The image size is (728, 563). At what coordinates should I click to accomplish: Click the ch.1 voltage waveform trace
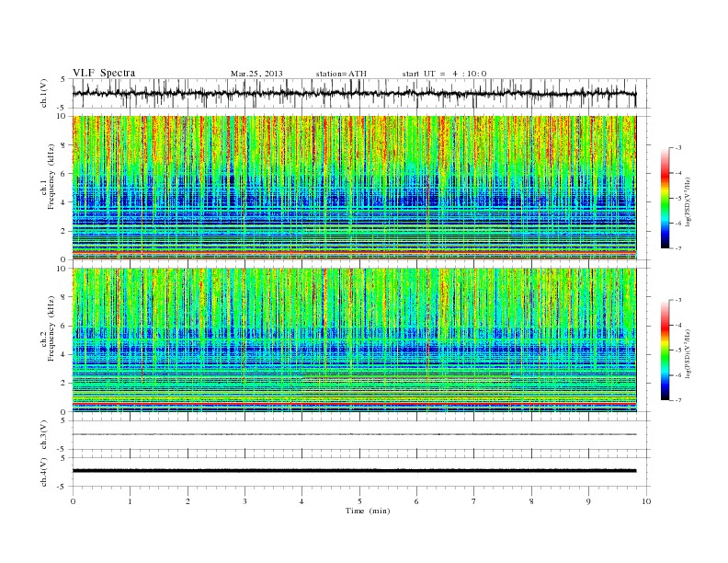point(354,93)
